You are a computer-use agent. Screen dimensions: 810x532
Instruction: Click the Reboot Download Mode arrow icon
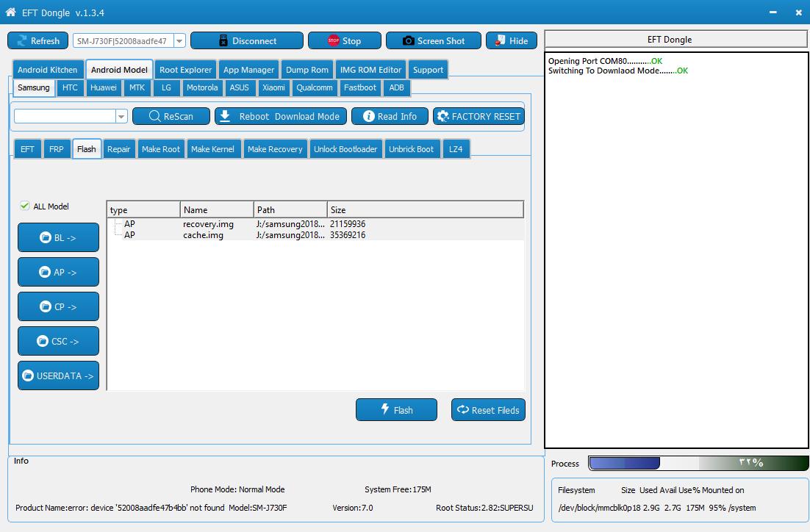tap(225, 115)
